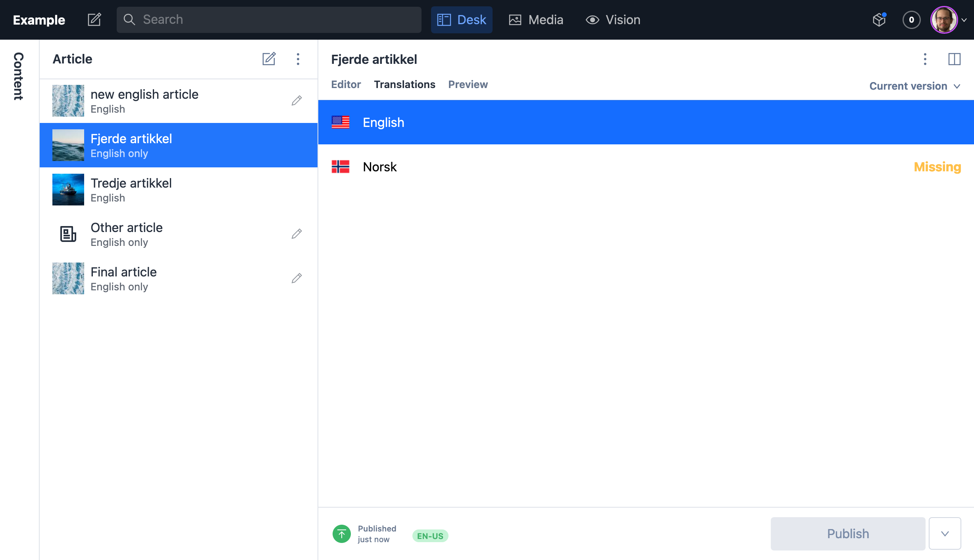Open the presence counter showing 0
The height and width of the screenshot is (560, 974).
[911, 19]
